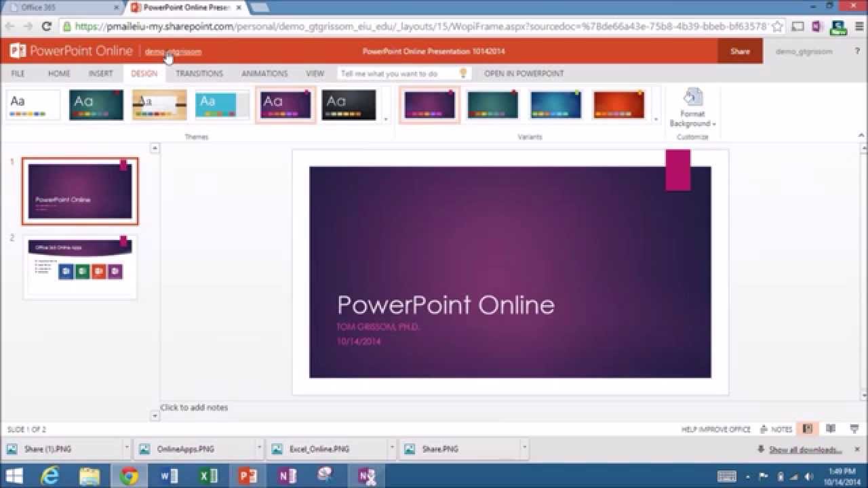This screenshot has width=868, height=488.
Task: Open Windows Start button
Action: (x=14, y=476)
